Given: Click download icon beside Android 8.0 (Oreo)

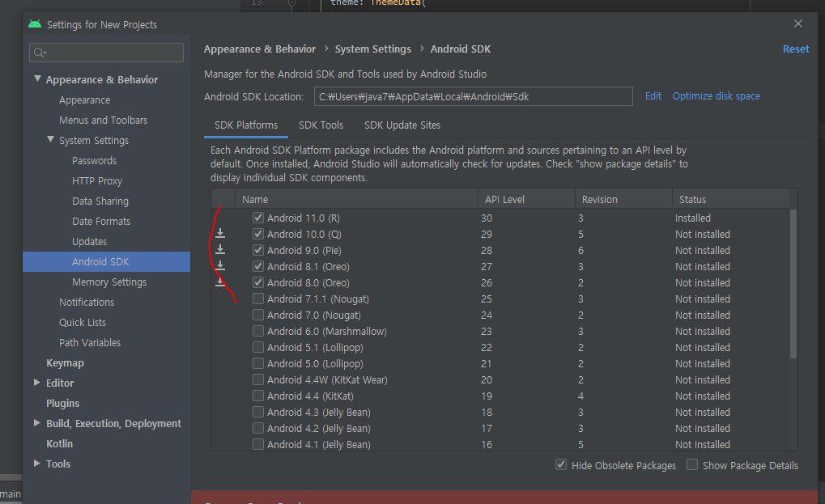Looking at the screenshot, I should pyautogui.click(x=220, y=282).
